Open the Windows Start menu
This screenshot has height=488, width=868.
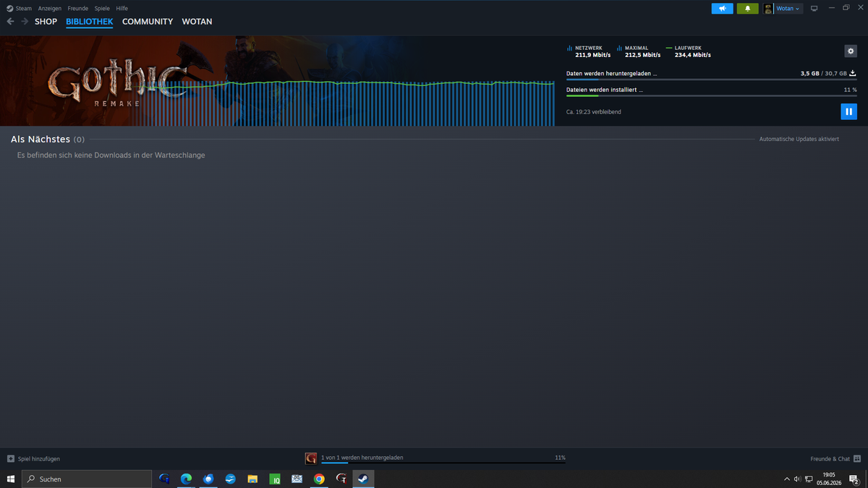[11, 479]
